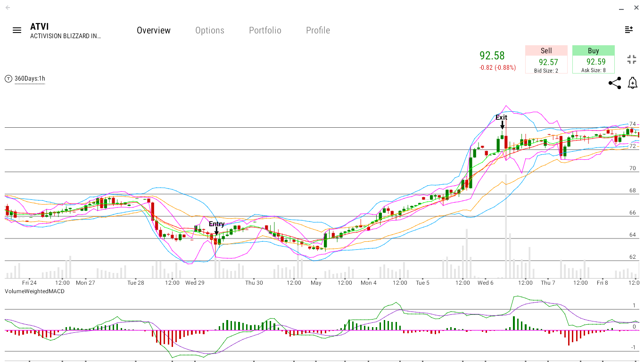This screenshot has height=362, width=644.
Task: Click the Thu 30 date axis label
Action: [x=254, y=283]
